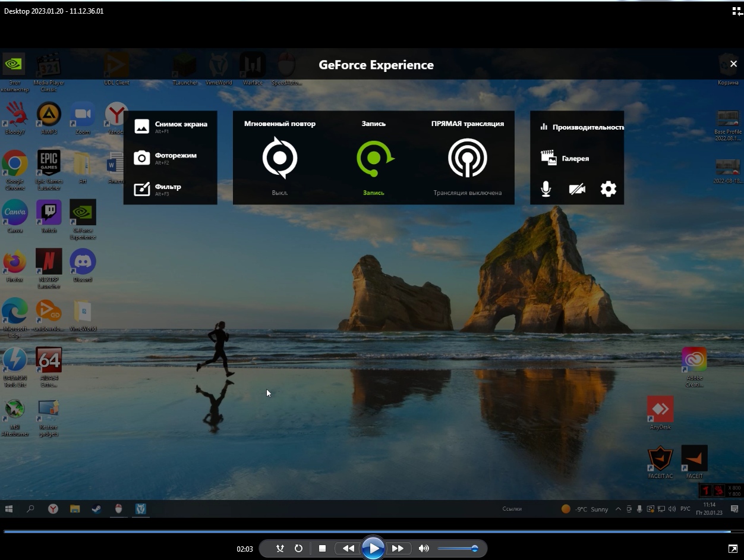Open the overlay settings gear icon
Image resolution: width=744 pixels, height=560 pixels.
tap(608, 189)
